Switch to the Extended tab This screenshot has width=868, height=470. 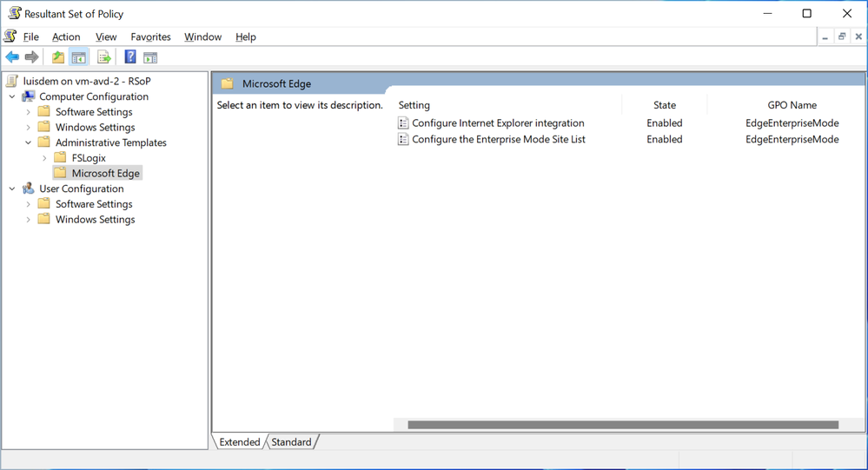pos(240,442)
